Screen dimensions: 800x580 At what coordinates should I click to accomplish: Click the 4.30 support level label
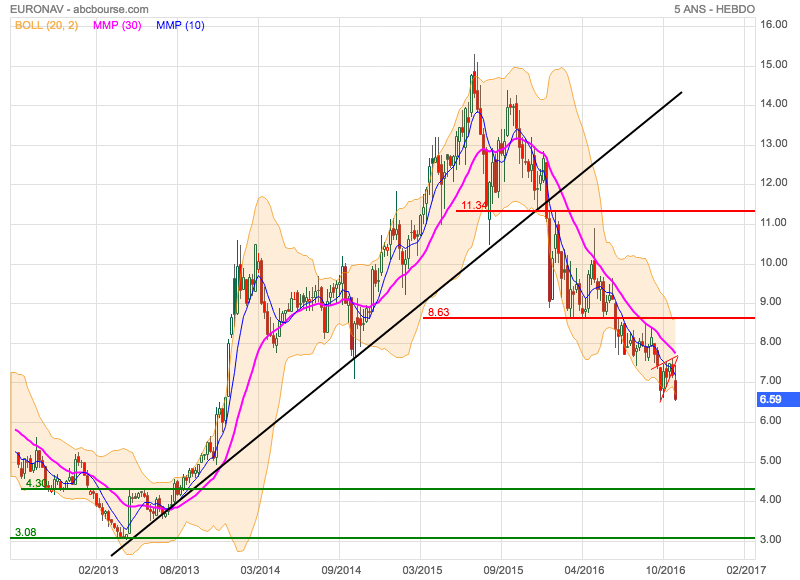(36, 483)
